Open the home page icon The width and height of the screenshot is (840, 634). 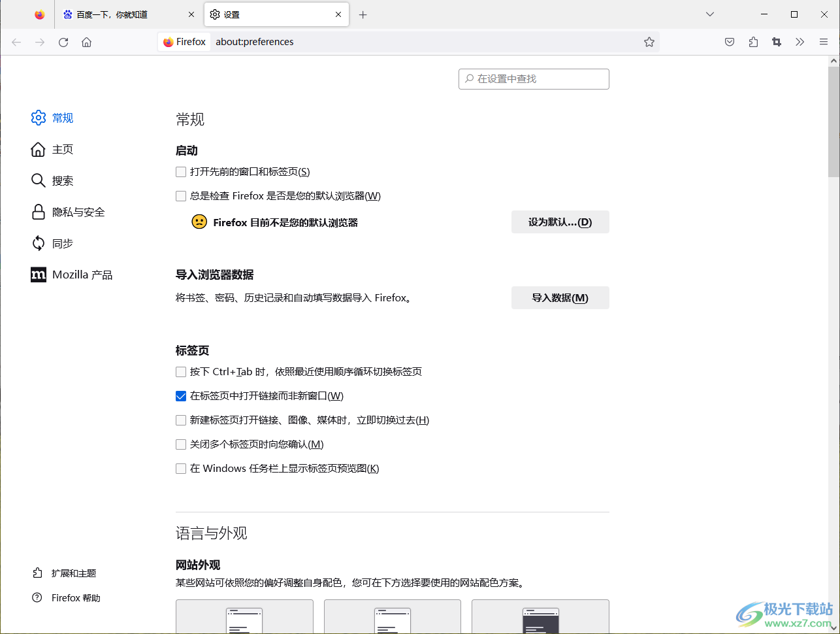86,42
